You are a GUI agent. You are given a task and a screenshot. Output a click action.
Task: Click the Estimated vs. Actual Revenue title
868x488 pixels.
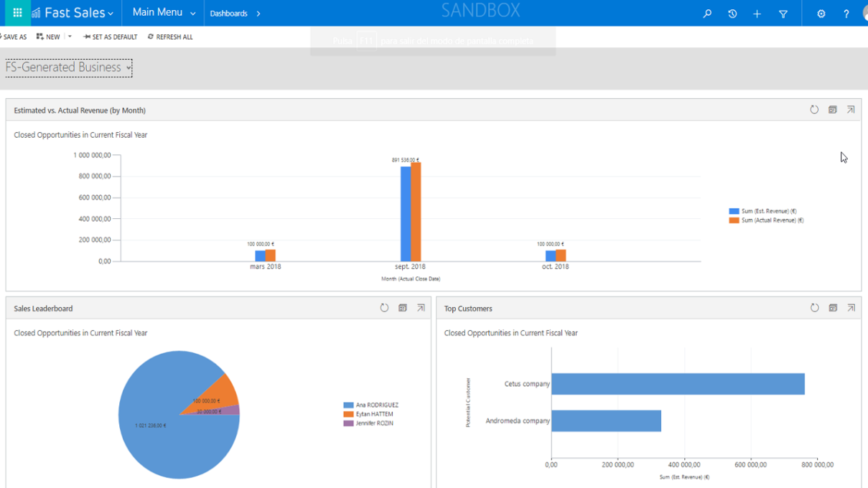click(80, 111)
